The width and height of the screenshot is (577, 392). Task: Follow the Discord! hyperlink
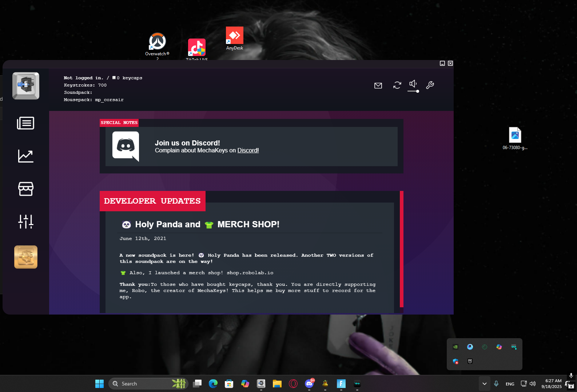click(248, 151)
